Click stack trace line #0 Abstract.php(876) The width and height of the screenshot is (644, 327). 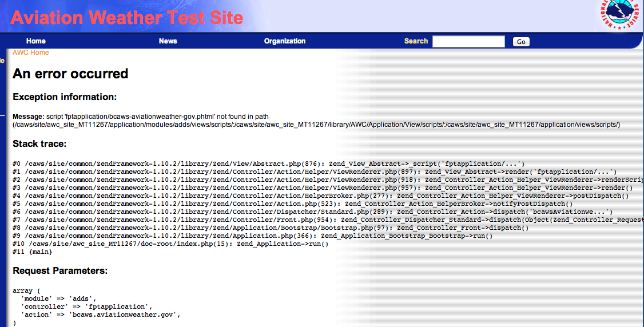(269, 164)
